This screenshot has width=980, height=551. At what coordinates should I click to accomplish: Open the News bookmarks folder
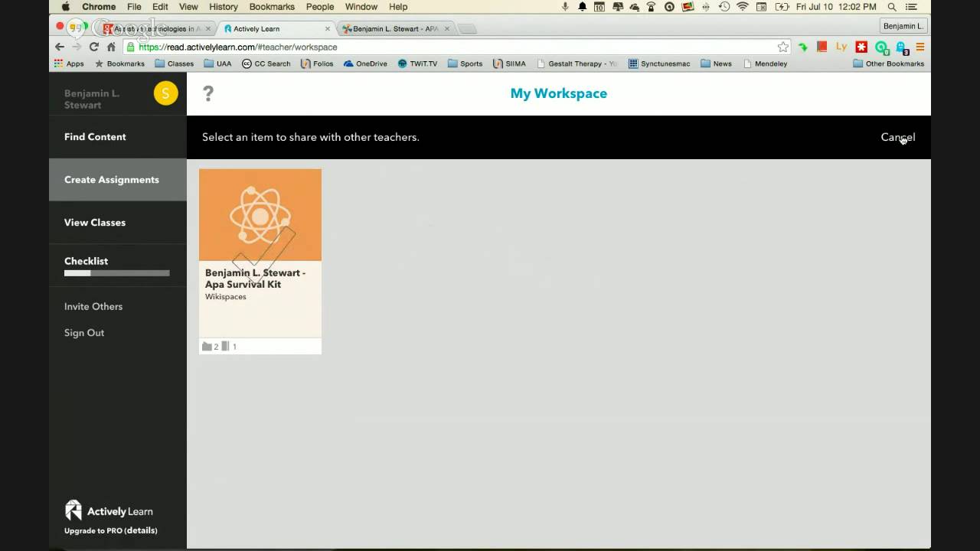tap(716, 64)
